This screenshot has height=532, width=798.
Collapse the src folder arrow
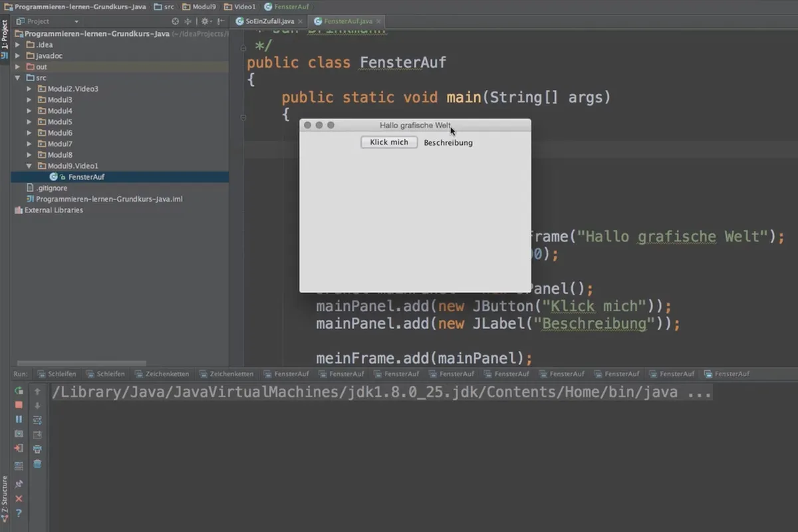pos(18,78)
